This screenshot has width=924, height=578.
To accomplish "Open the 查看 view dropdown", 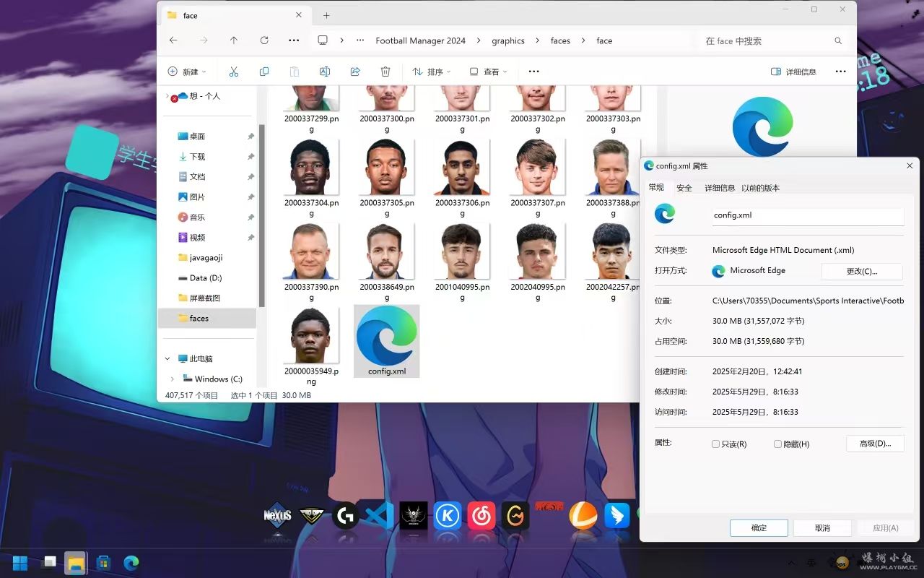I will click(x=489, y=72).
